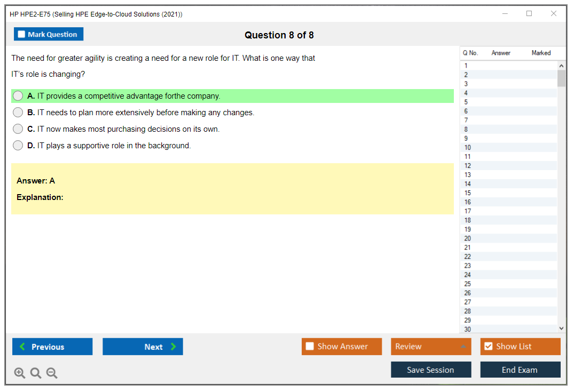The height and width of the screenshot is (392, 574).
Task: Toggle the Mark Question checkbox
Action: click(21, 35)
